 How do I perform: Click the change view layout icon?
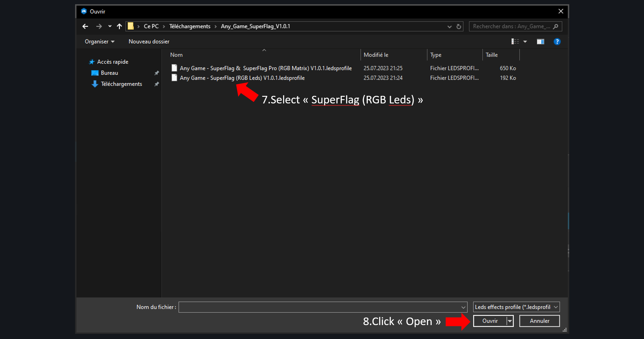[515, 42]
